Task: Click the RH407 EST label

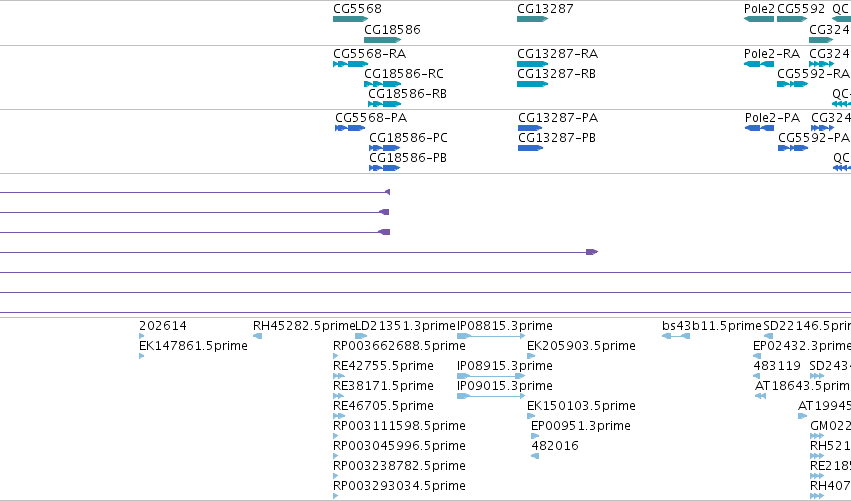Action: [x=830, y=486]
